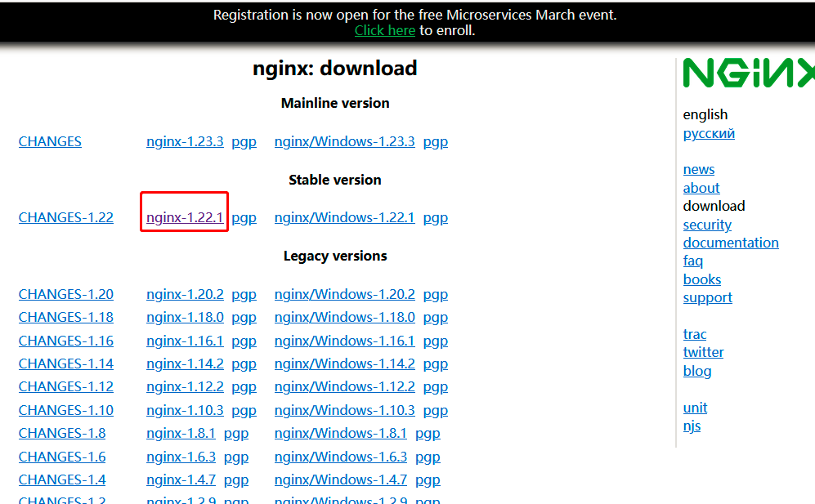
Task: Download nginx/Windows-1.16.1
Action: (x=345, y=341)
